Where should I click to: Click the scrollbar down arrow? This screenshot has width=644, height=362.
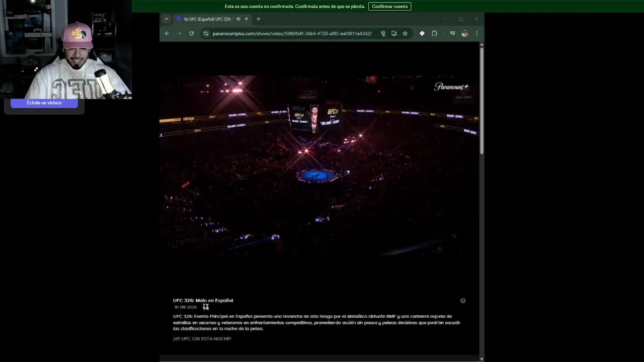481,359
